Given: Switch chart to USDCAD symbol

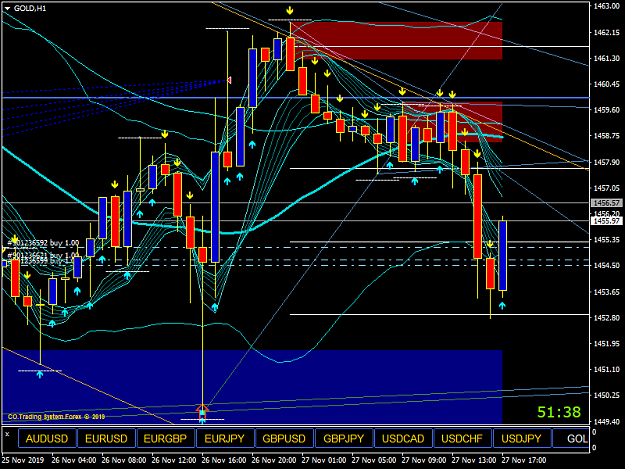Looking at the screenshot, I should [403, 439].
